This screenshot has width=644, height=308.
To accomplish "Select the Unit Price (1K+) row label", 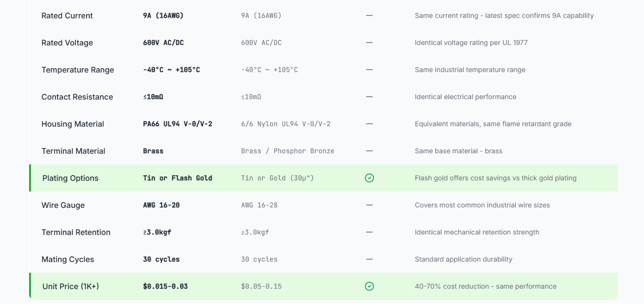I will (71, 286).
